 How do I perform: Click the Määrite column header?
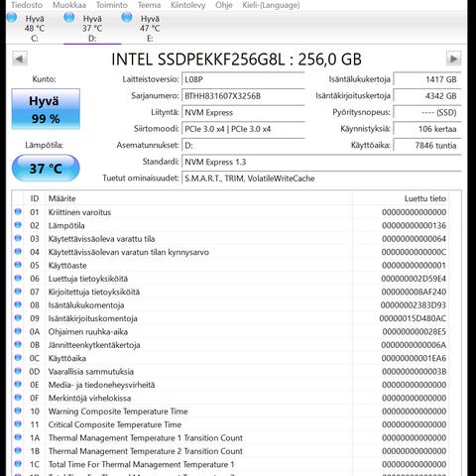[199, 198]
